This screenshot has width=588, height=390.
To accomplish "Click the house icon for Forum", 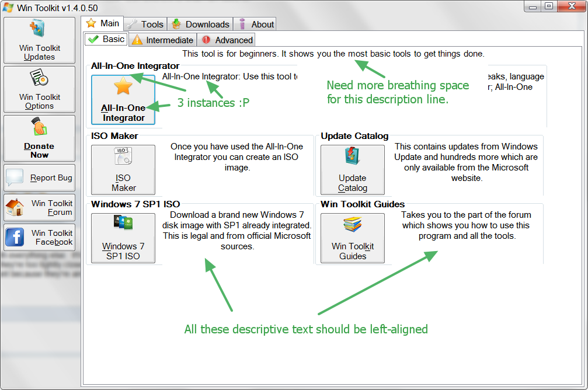I will tap(15, 207).
